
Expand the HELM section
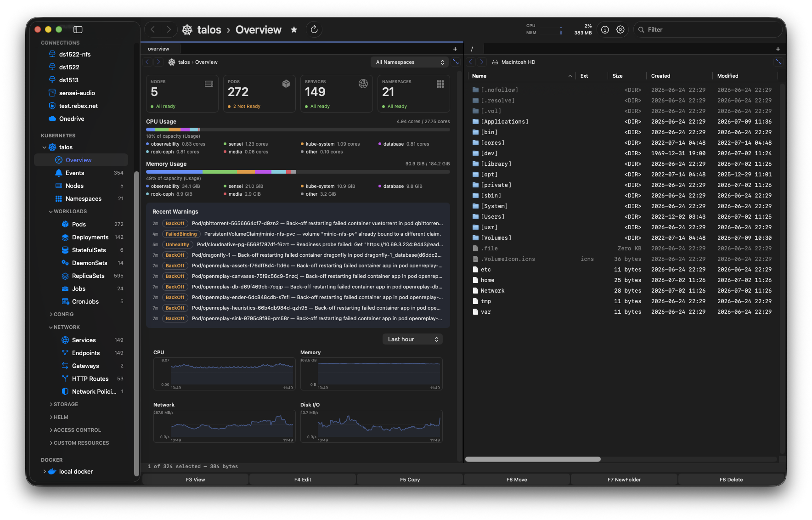[x=51, y=417]
